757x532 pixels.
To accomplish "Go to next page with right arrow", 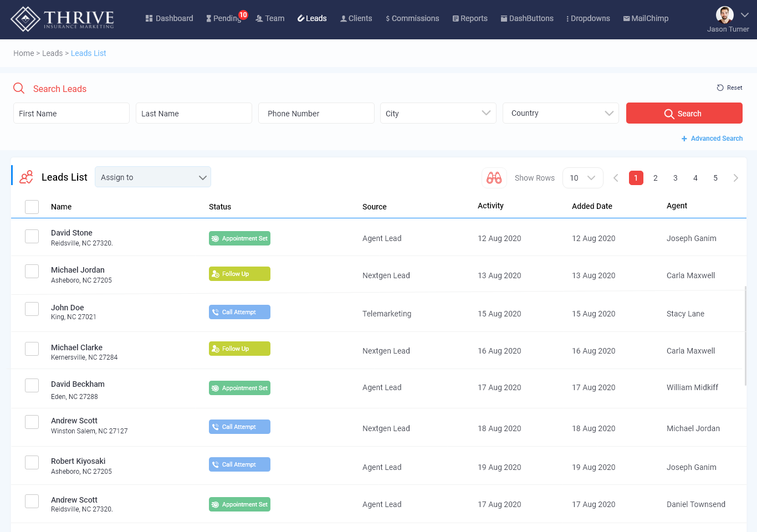I will point(735,178).
